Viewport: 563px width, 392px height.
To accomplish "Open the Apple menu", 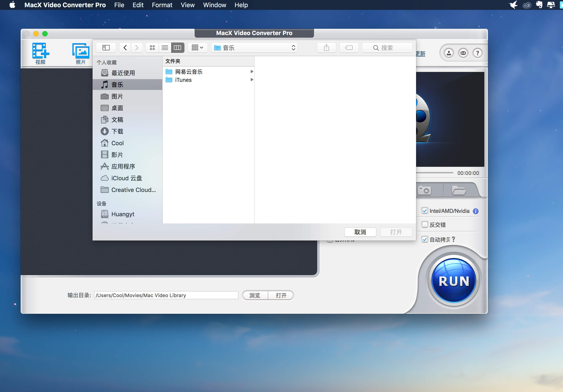I will 12,5.
